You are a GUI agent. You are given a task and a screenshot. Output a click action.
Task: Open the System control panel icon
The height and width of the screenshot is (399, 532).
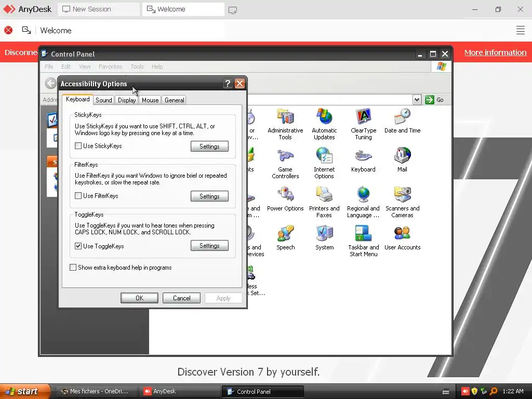coord(324,238)
